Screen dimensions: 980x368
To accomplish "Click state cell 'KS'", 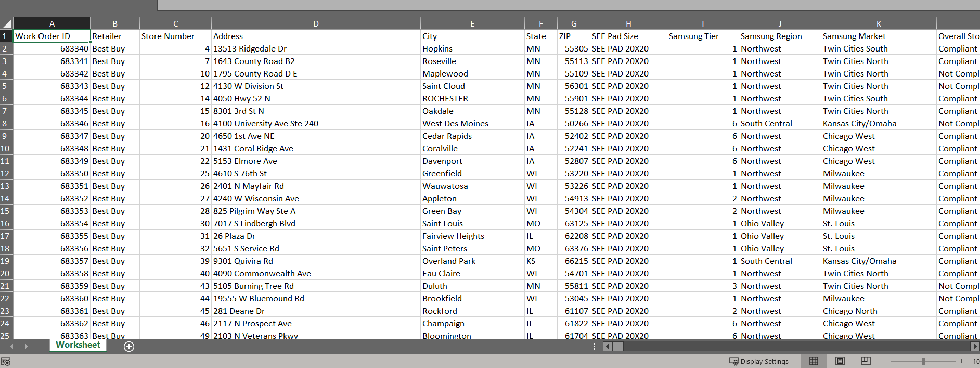I will click(x=541, y=261).
